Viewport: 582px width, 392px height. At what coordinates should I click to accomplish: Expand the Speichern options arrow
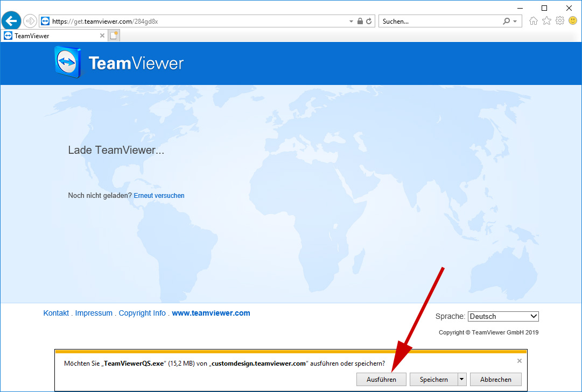(462, 380)
